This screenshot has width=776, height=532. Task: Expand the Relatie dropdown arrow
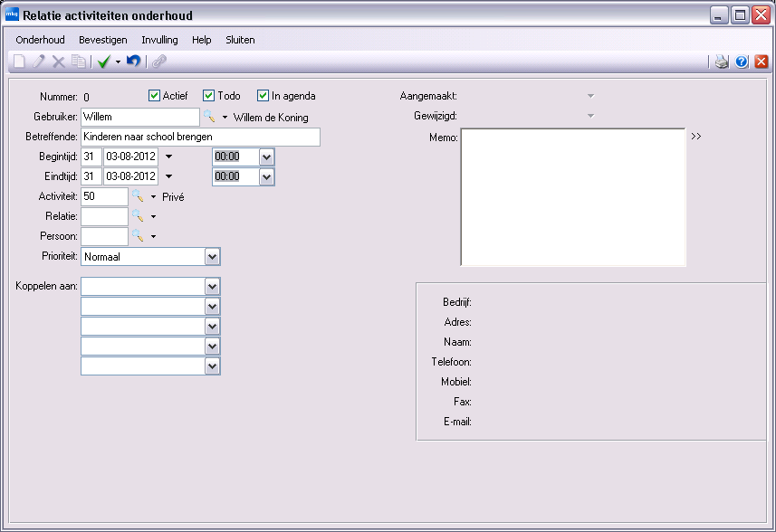pyautogui.click(x=153, y=216)
